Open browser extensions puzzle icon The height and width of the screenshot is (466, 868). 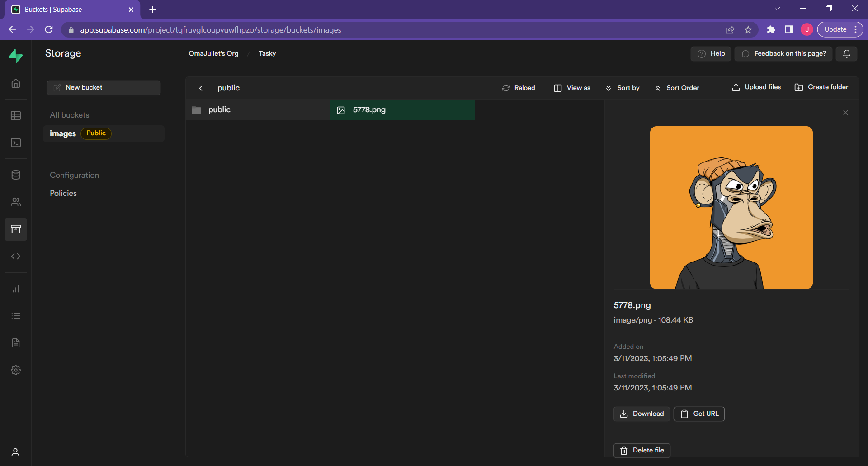(771, 30)
